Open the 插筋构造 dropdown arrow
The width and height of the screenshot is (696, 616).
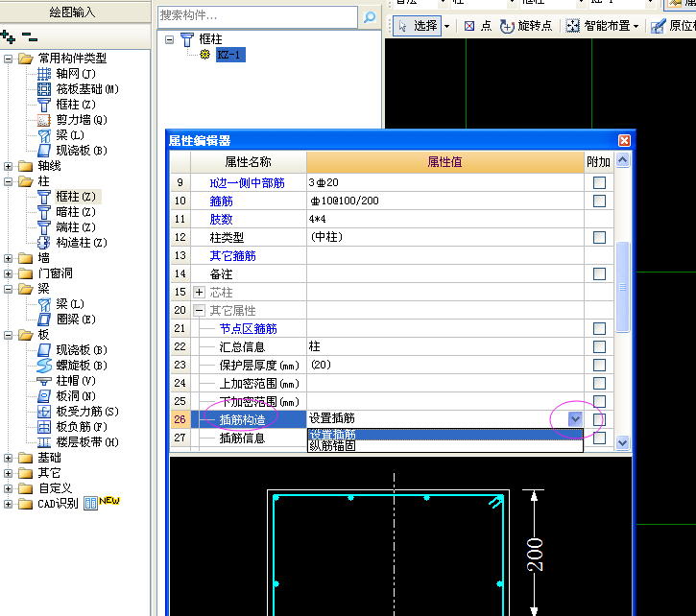[x=574, y=418]
